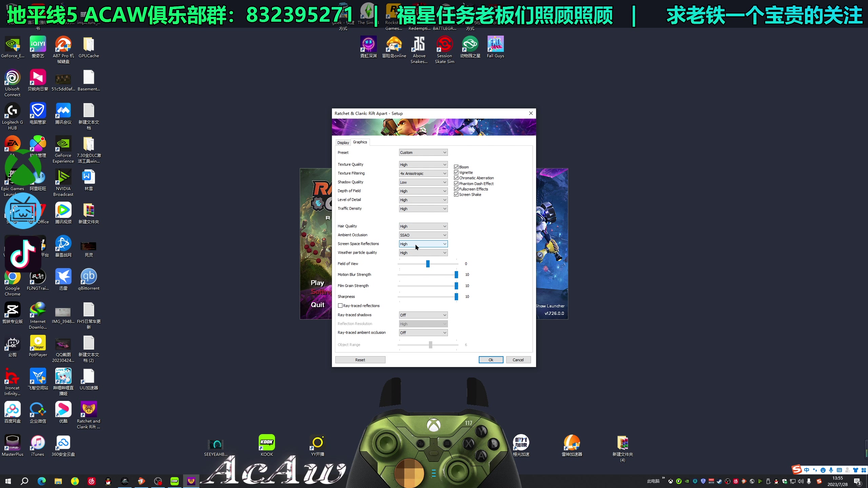Screen dimensions: 868x488
Task: Open the 迅雷 desktop shortcut
Action: [63, 280]
